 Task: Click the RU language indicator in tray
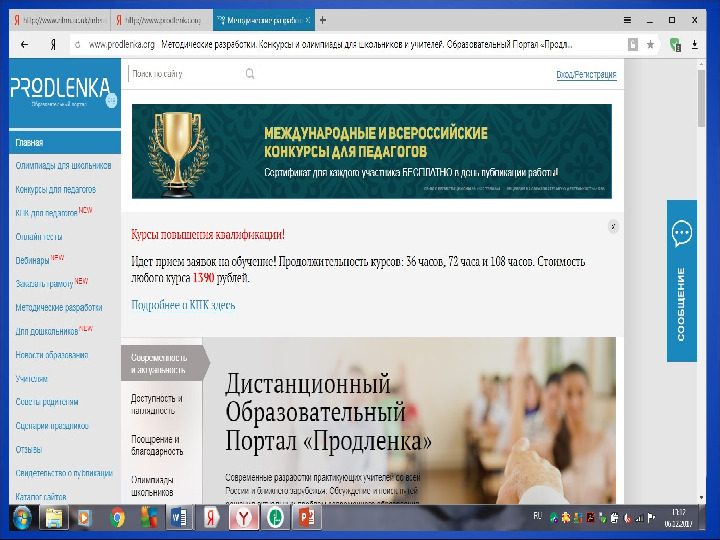[537, 516]
